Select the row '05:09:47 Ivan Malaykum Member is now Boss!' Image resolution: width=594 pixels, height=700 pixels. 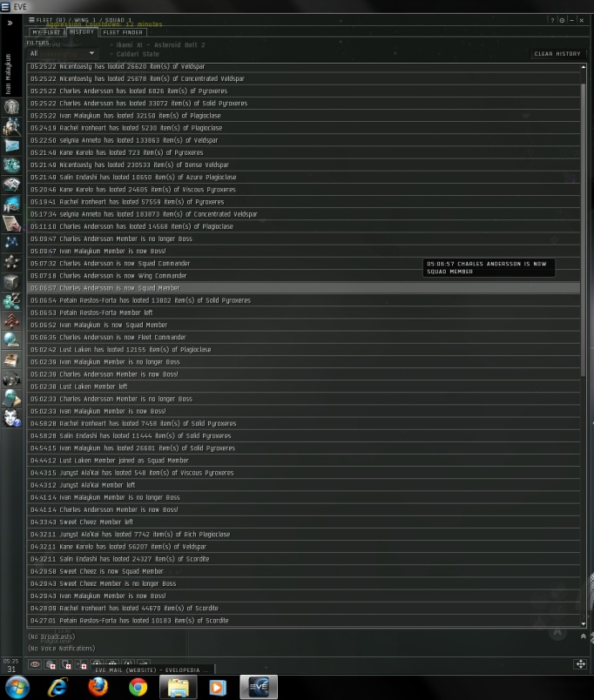pos(303,251)
